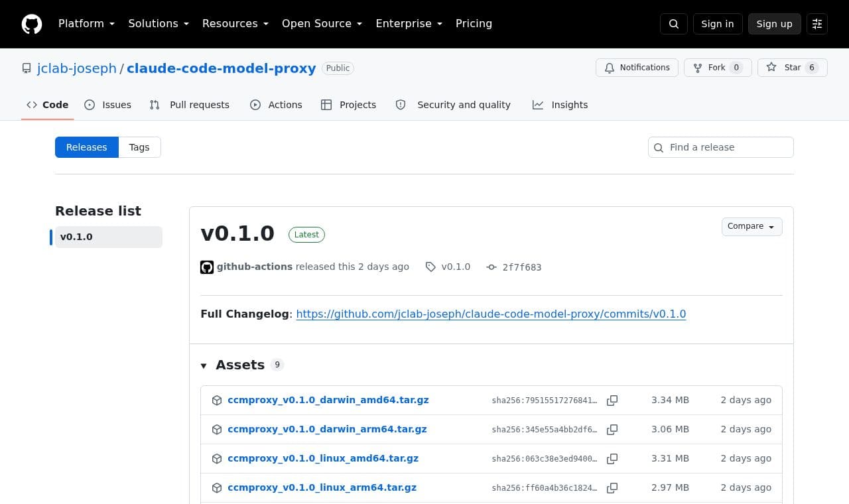Click the Sign up button
849x504 pixels.
click(775, 24)
